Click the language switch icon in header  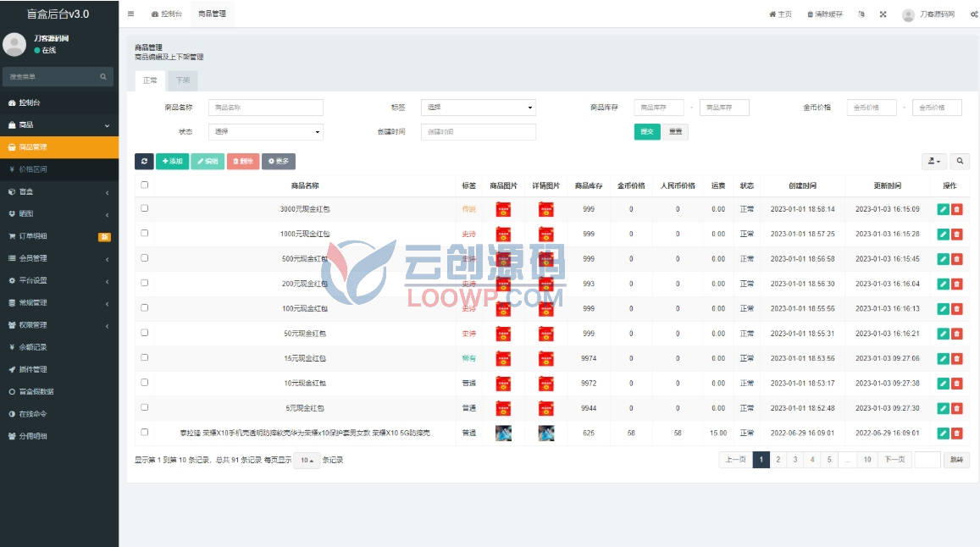tap(862, 14)
